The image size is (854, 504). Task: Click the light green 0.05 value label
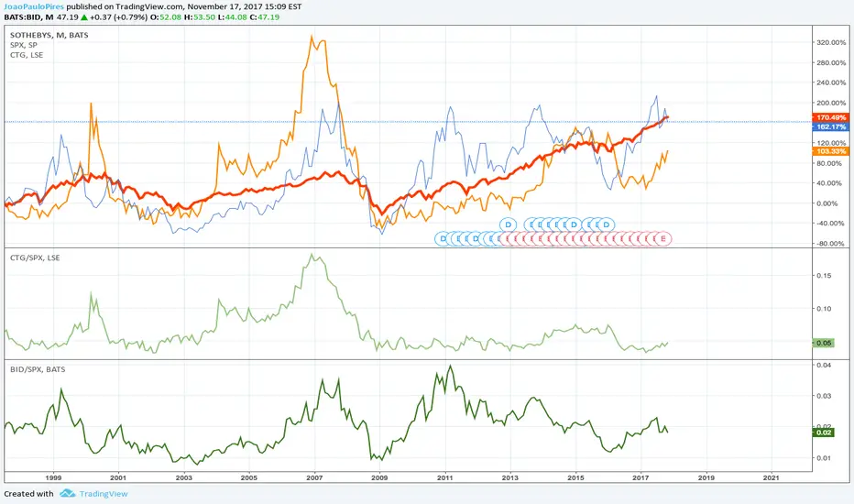[823, 343]
